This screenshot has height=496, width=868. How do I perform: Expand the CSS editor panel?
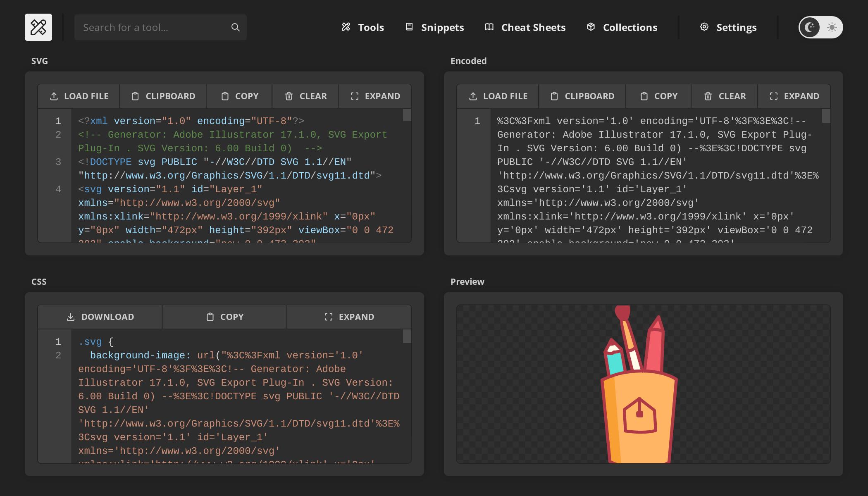[349, 317]
